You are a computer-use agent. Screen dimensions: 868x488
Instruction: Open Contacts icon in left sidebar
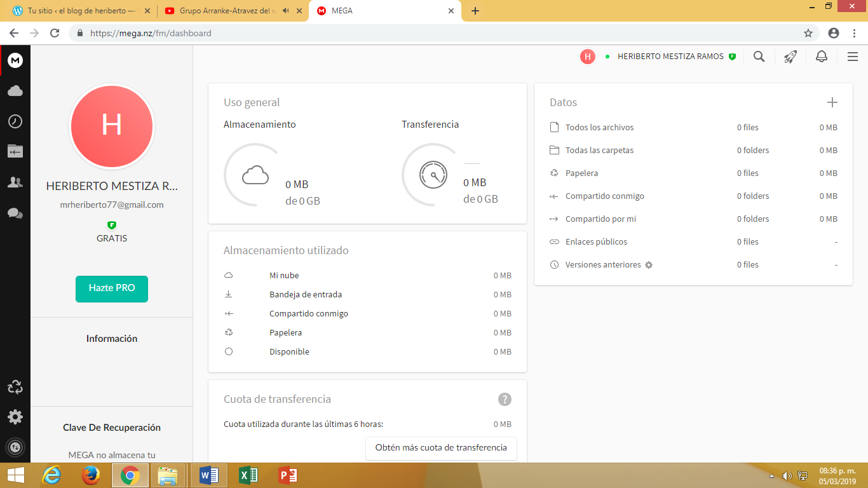click(x=15, y=182)
